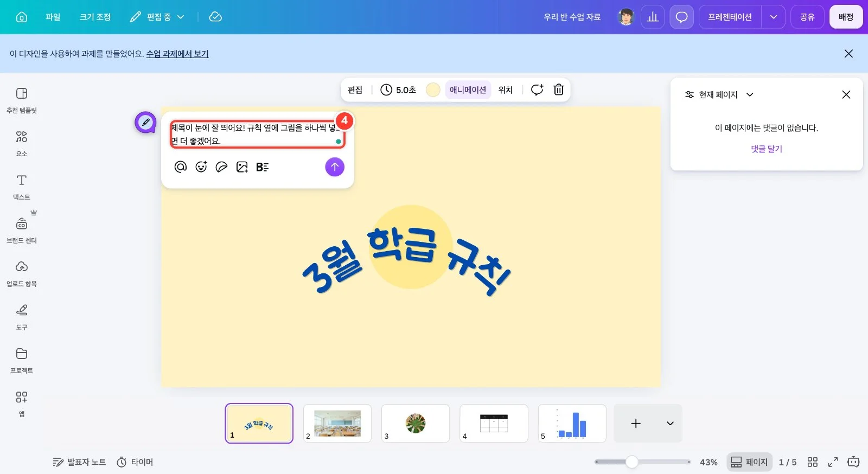
Task: Check the cloud save status icon
Action: click(215, 17)
